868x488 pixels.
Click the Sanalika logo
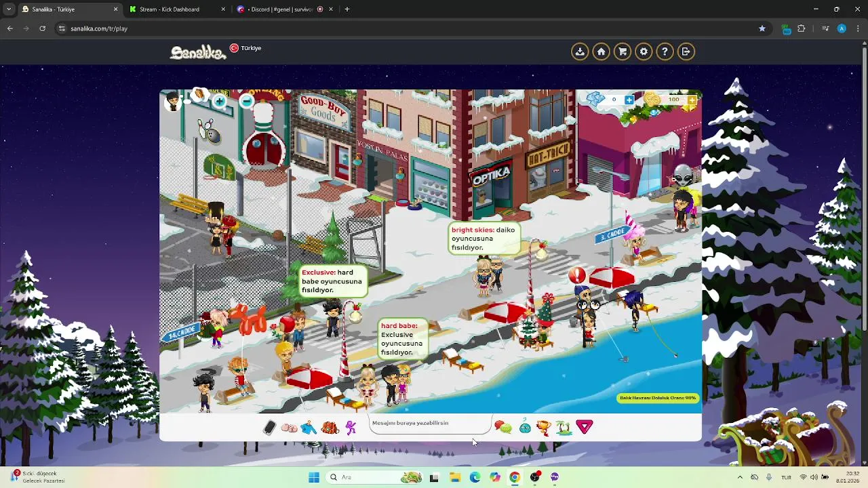198,52
